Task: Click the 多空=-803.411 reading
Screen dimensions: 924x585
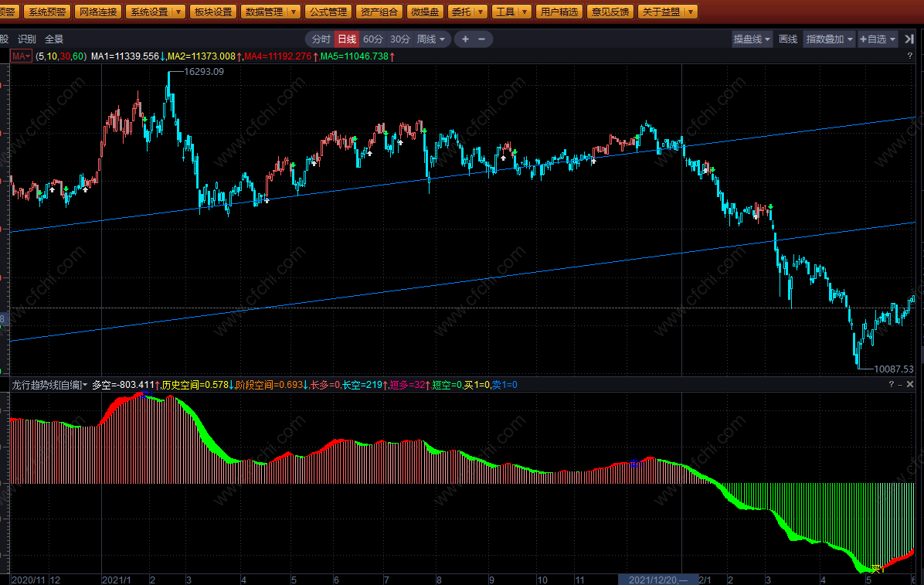Action: pos(123,385)
